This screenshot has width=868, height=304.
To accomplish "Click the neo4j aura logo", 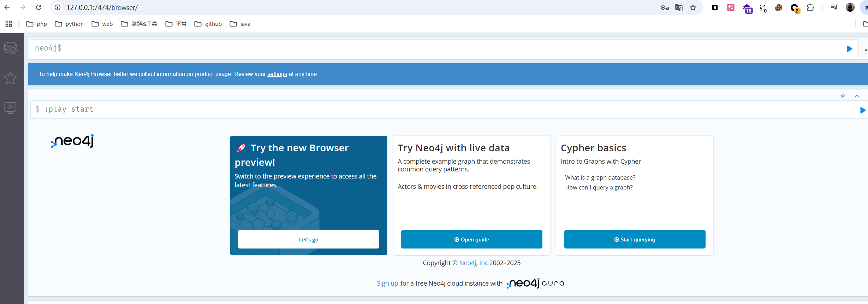I will click(535, 283).
